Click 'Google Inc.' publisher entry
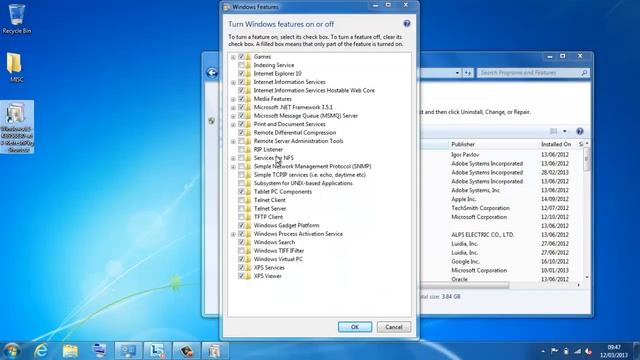The height and width of the screenshot is (360, 640). [x=465, y=262]
